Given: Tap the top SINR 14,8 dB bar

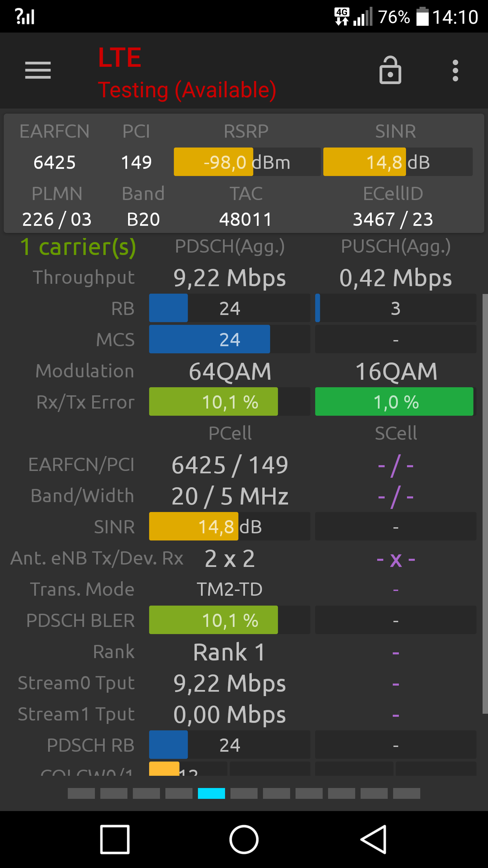Looking at the screenshot, I should tap(398, 162).
